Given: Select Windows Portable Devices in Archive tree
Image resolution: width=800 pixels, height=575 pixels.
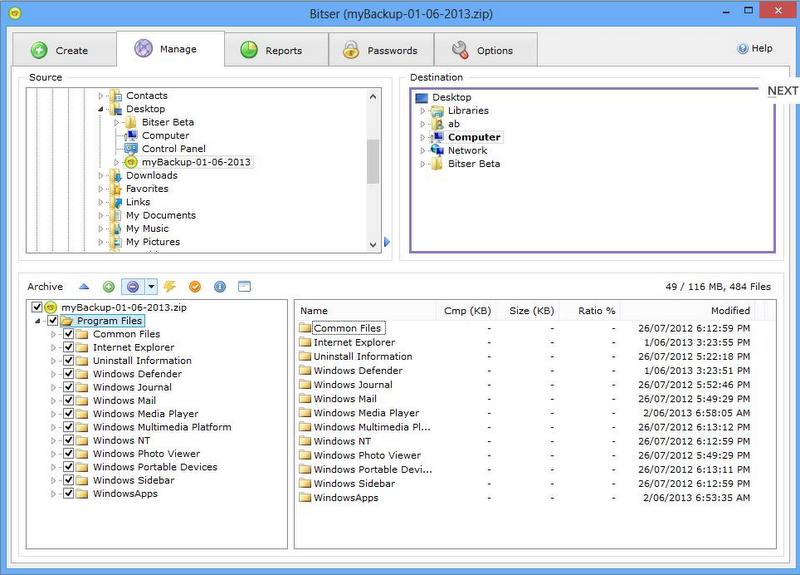Looking at the screenshot, I should tap(155, 467).
